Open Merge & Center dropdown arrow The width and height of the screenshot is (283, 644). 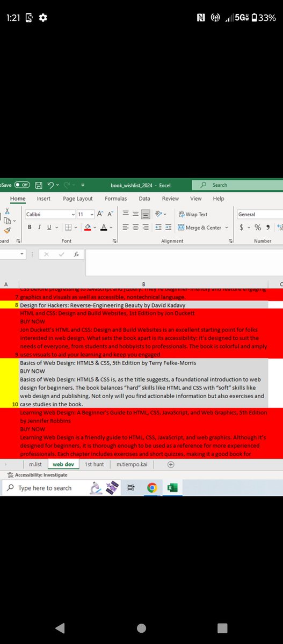(x=227, y=228)
